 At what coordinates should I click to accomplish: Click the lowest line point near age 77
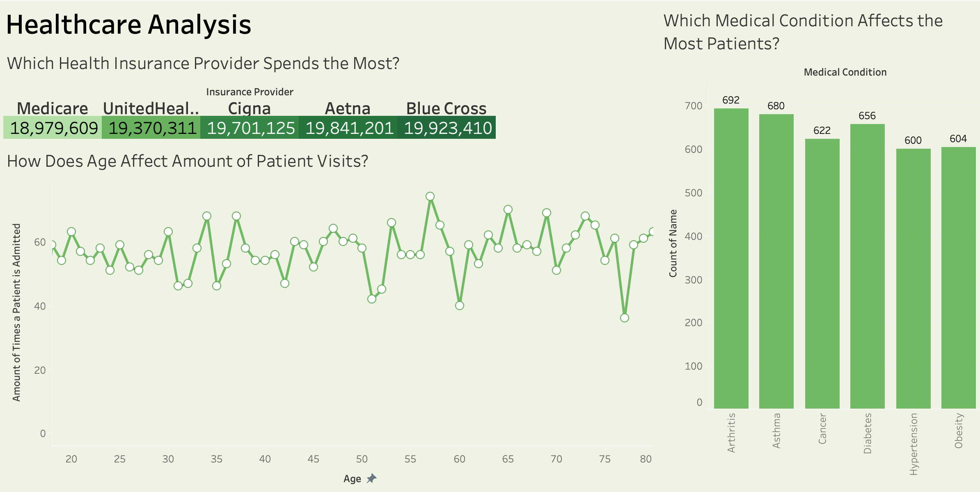tap(625, 318)
